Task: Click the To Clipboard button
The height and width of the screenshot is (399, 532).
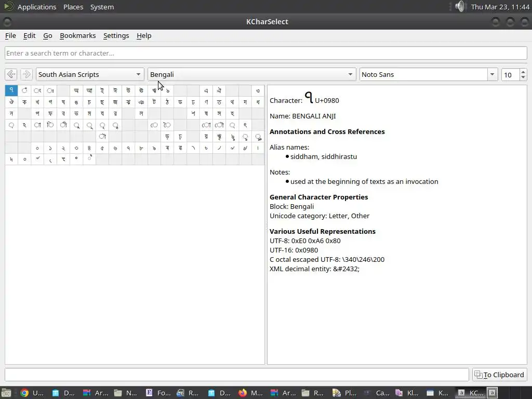Action: pos(499,375)
